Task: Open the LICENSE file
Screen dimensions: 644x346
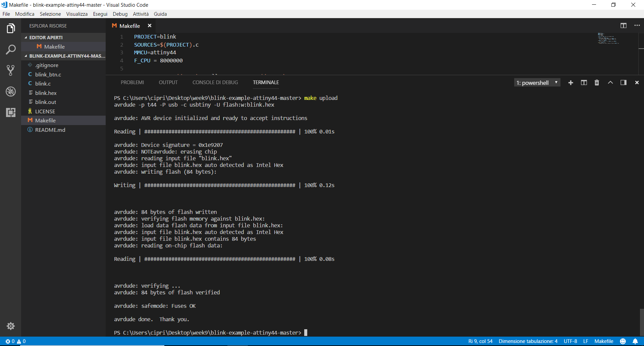Action: tap(64, 111)
